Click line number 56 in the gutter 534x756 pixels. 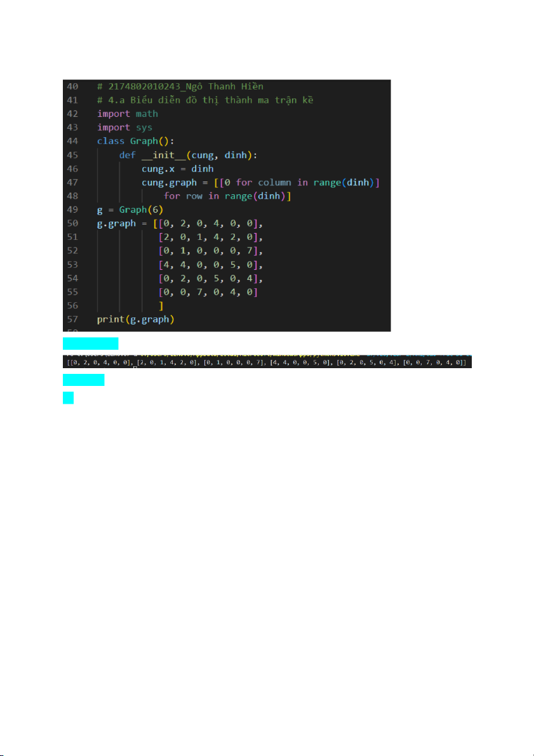(72, 306)
